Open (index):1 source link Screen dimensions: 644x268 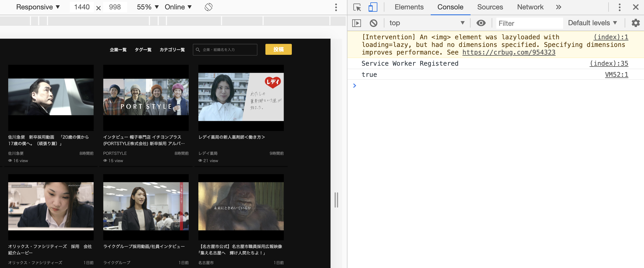(611, 37)
